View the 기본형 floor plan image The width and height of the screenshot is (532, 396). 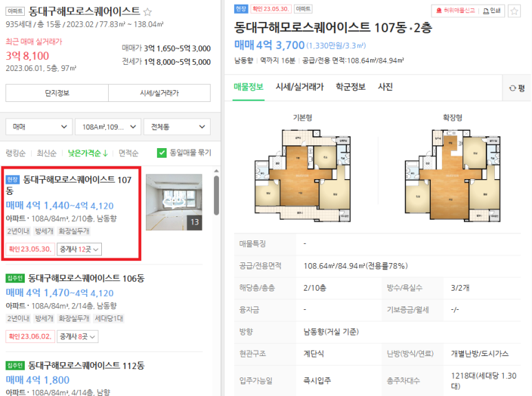303,175
